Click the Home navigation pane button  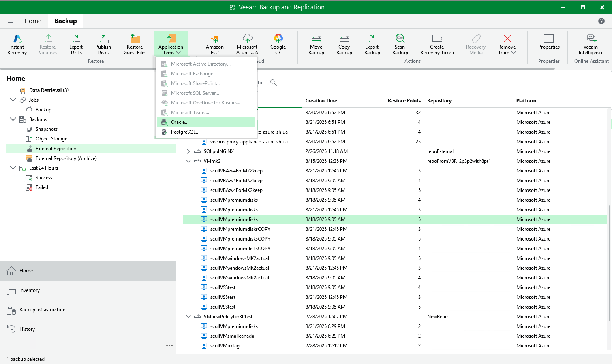coord(88,271)
